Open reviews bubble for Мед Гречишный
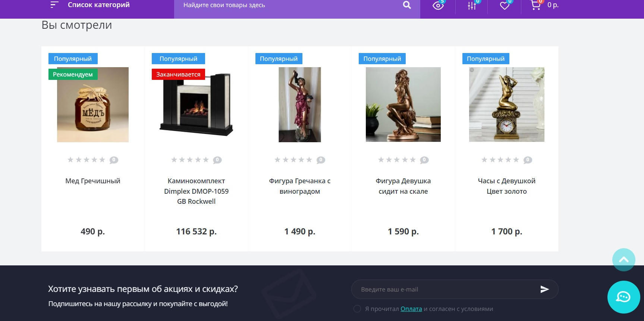Image resolution: width=644 pixels, height=321 pixels. pos(114,160)
